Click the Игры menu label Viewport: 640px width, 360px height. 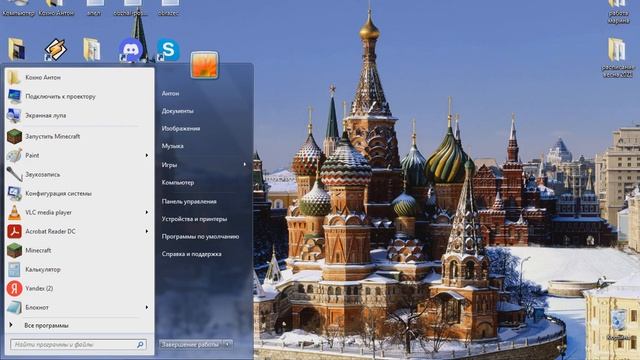click(169, 165)
